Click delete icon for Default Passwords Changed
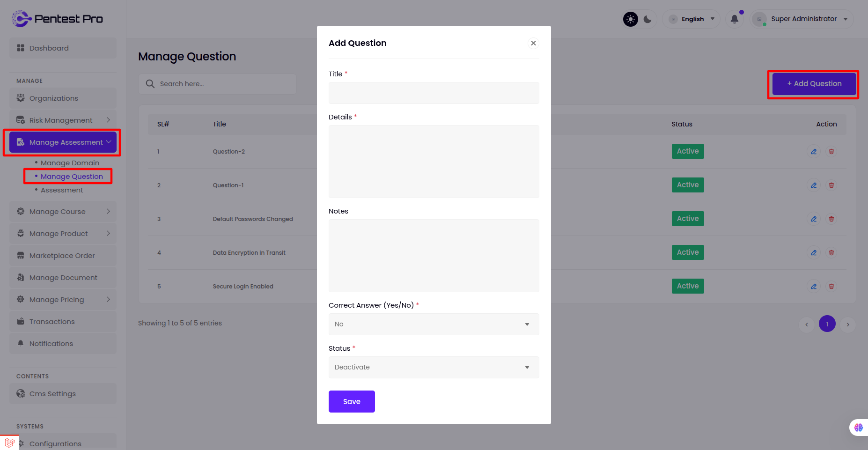The width and height of the screenshot is (868, 450). pos(831,219)
